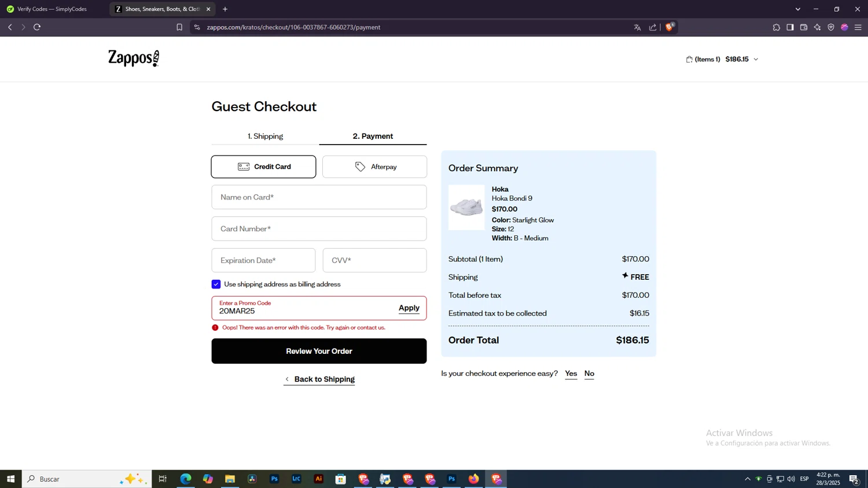Select the 2. Payment tab
This screenshot has height=488, width=868.
(x=373, y=136)
